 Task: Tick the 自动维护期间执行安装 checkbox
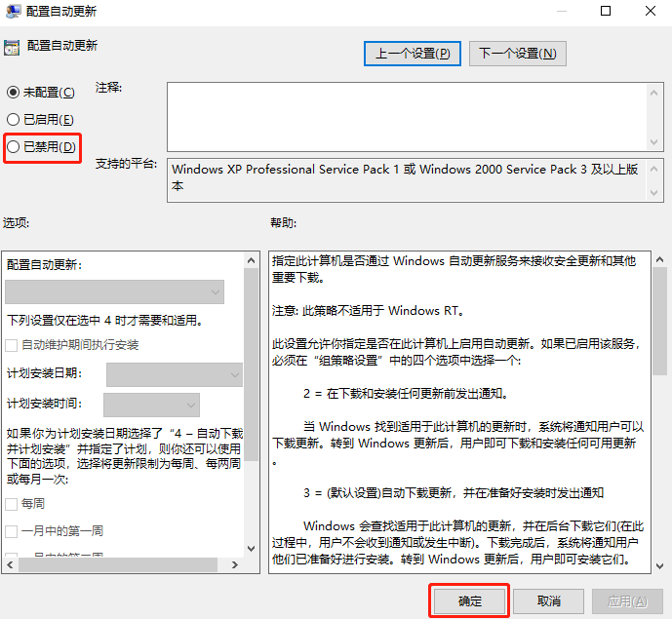12,345
